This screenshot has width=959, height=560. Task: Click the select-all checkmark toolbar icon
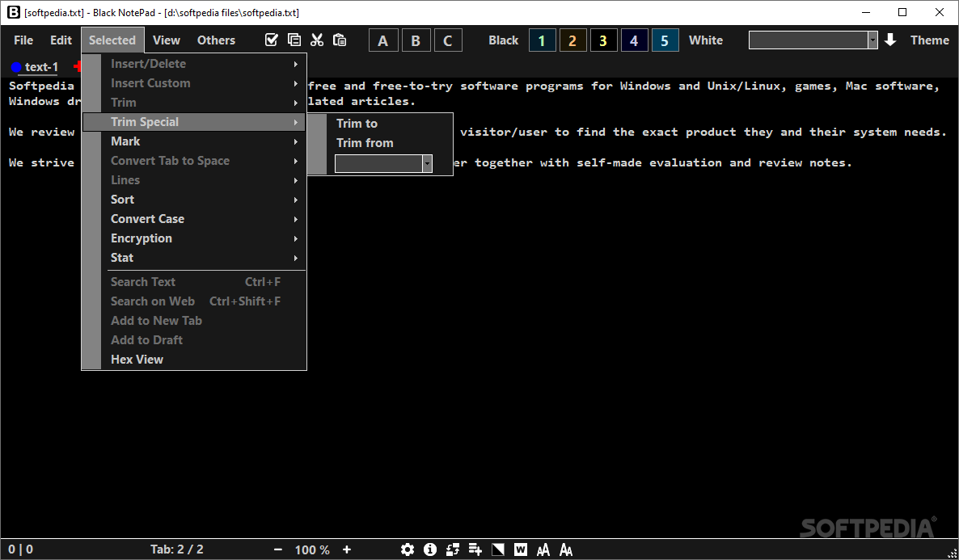(272, 40)
